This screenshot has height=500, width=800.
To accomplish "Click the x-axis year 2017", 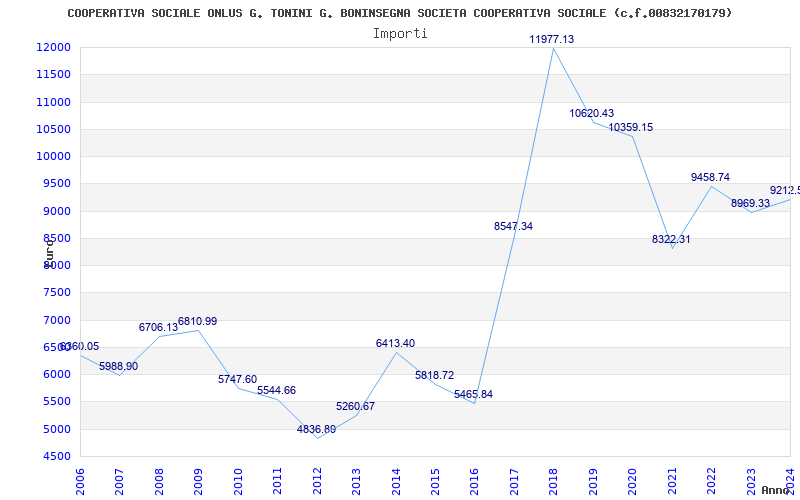I will point(514,481).
